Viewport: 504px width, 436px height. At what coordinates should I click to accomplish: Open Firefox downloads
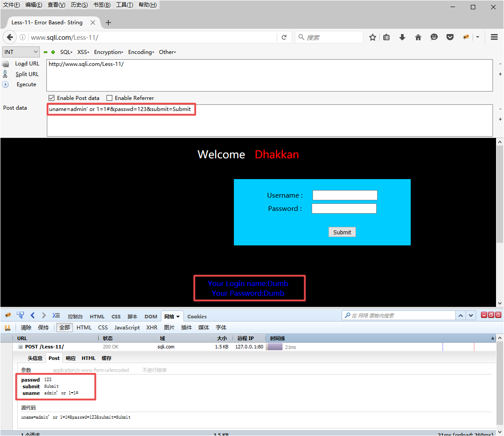(402, 37)
